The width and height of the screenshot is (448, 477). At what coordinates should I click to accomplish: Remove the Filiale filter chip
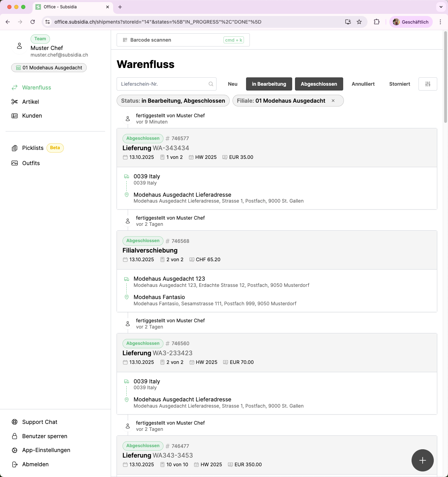(x=333, y=101)
